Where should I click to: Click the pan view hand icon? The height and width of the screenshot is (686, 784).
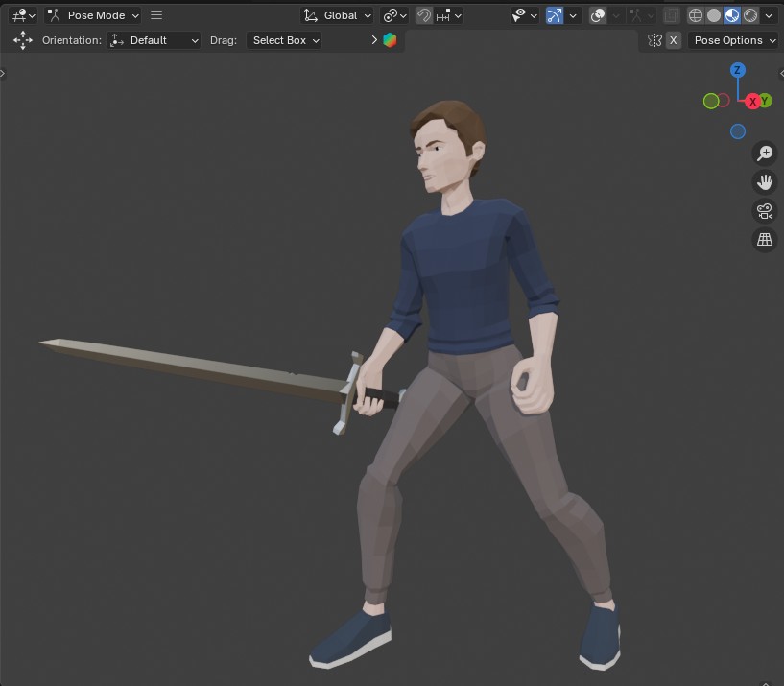coord(765,182)
